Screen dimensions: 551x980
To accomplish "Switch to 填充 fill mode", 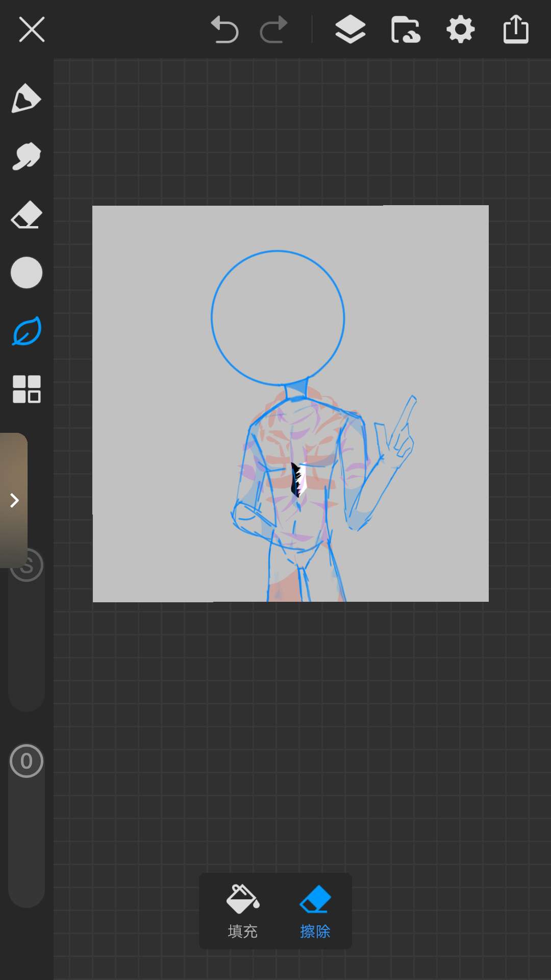I will (242, 912).
